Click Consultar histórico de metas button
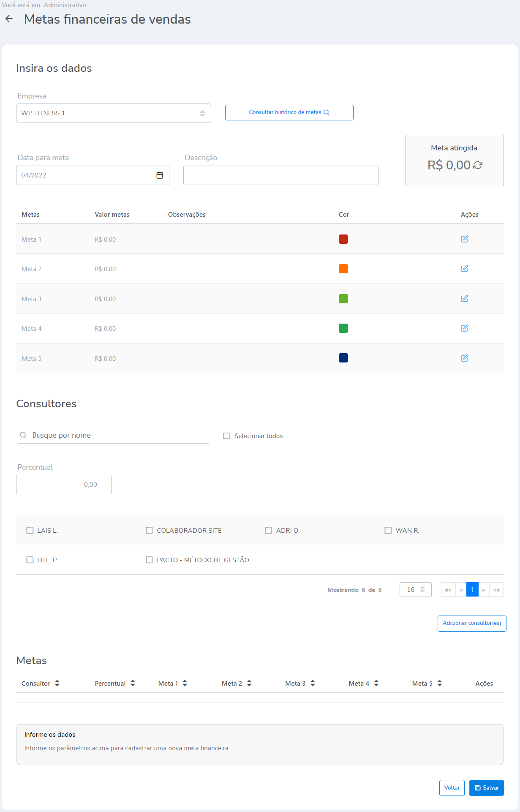 point(289,112)
